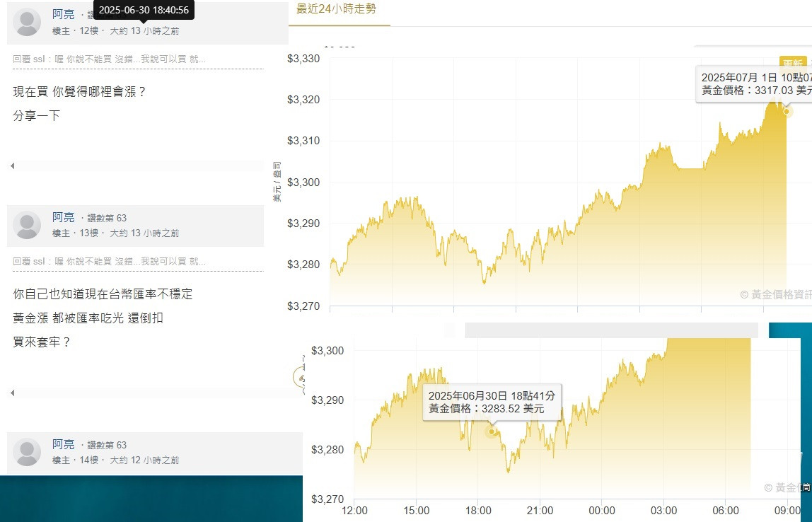Click the avatar on the 12樓 post
This screenshot has height=522, width=812.
pos(28,23)
